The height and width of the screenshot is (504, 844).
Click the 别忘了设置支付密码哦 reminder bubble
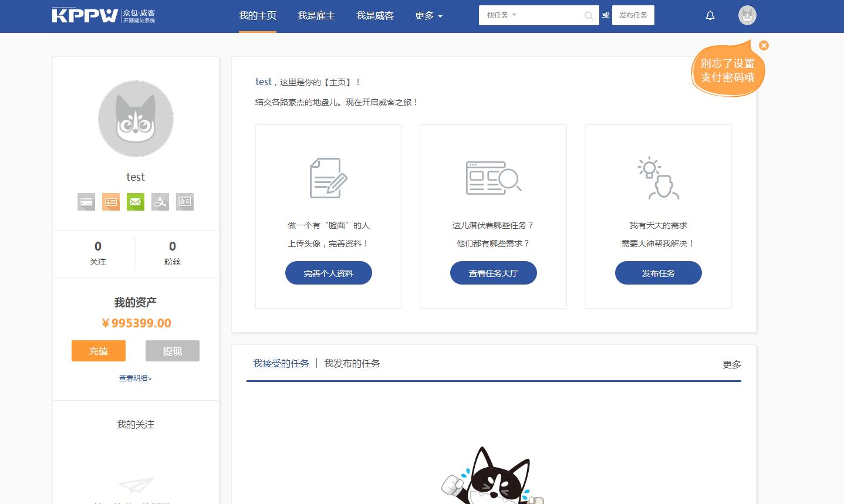[x=728, y=70]
